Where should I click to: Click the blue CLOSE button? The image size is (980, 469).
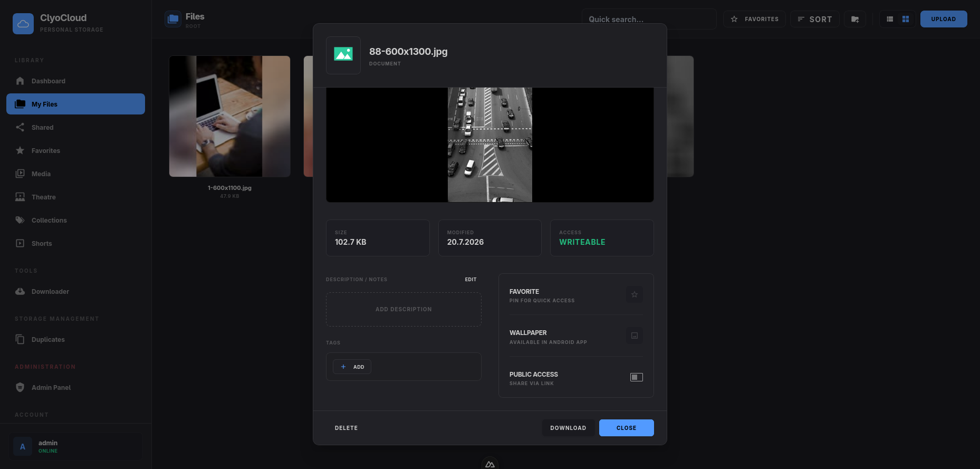point(627,428)
